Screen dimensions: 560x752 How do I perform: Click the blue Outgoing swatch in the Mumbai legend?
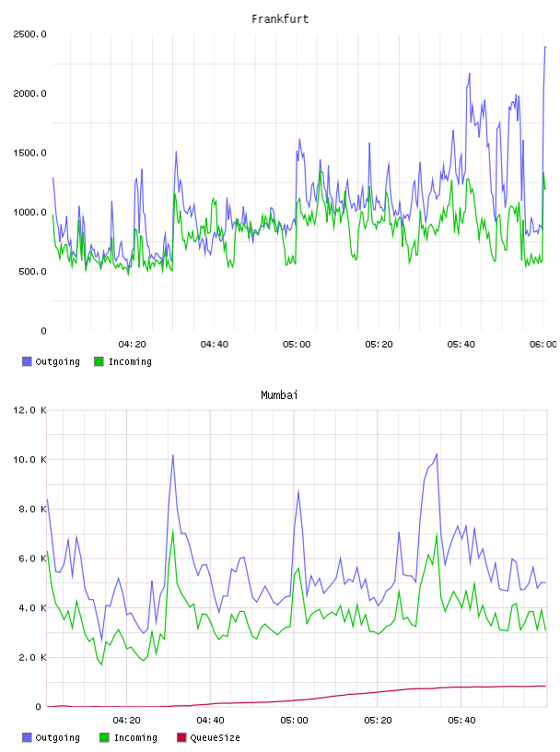coord(27,737)
